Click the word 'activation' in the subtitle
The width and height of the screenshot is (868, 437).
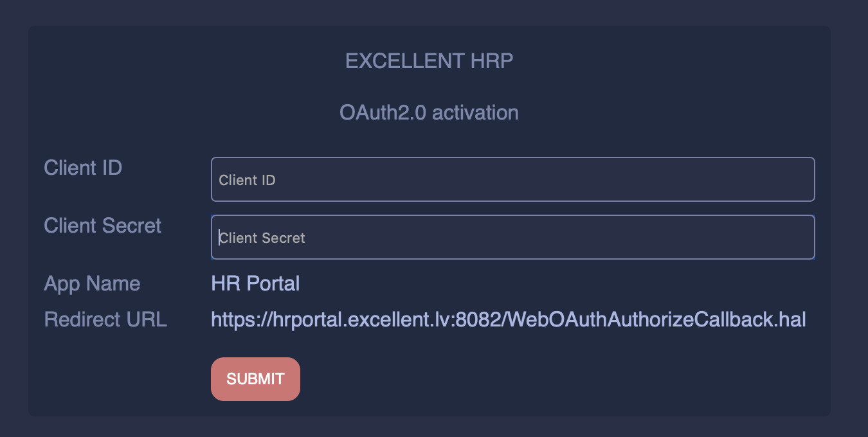tap(476, 113)
